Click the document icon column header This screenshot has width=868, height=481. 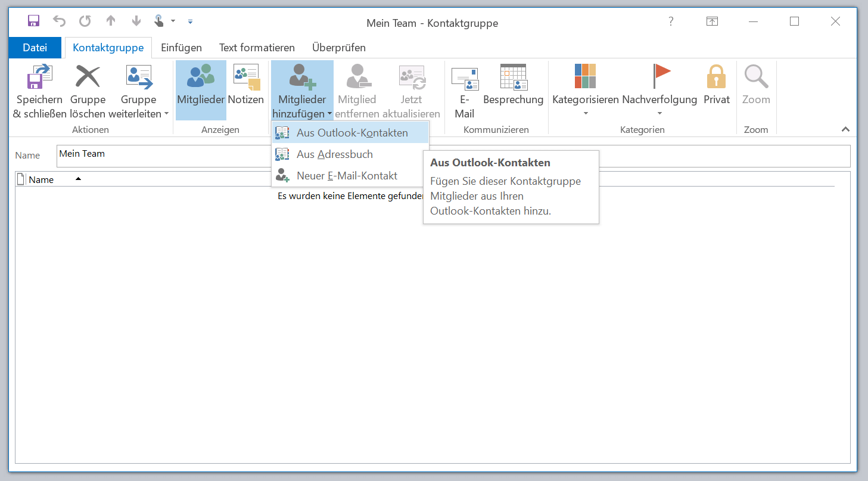(x=21, y=179)
